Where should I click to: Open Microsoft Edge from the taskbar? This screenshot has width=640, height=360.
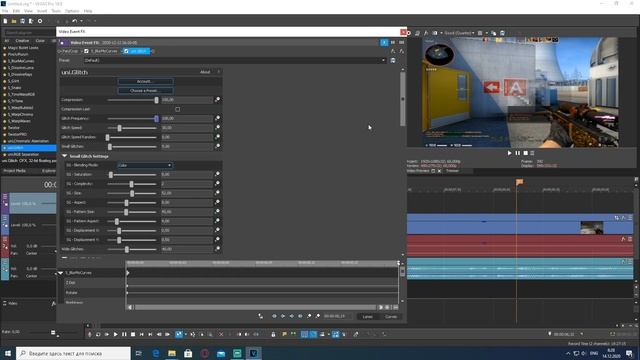pos(156,353)
